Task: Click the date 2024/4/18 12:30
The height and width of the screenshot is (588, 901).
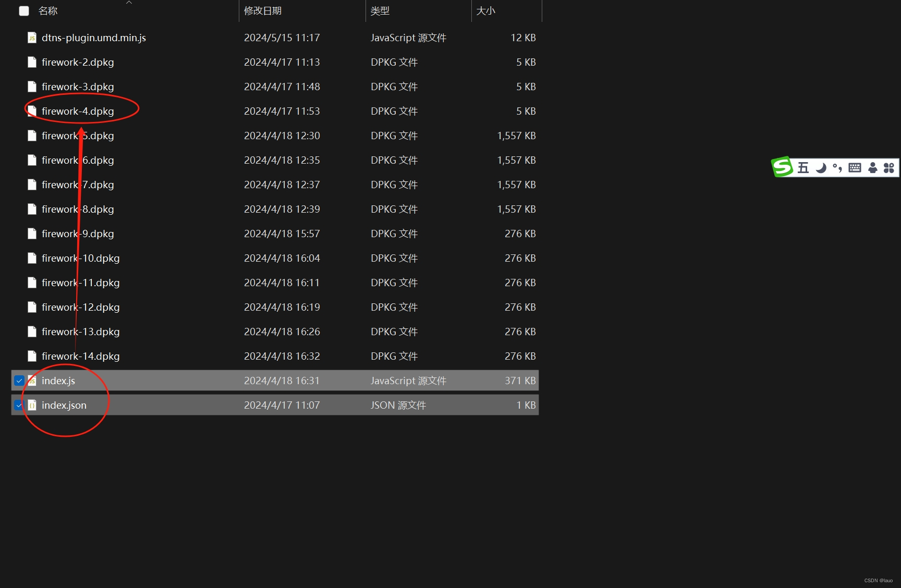Action: (282, 136)
